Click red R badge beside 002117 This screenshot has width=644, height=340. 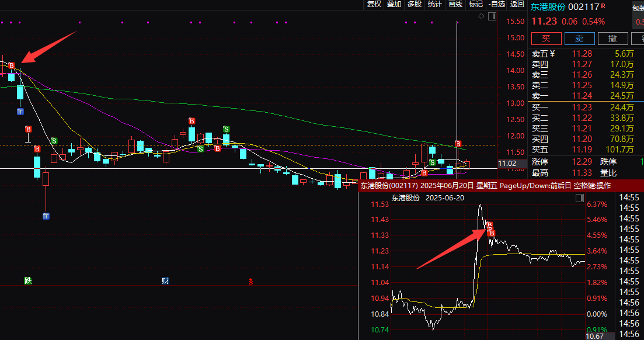click(603, 6)
